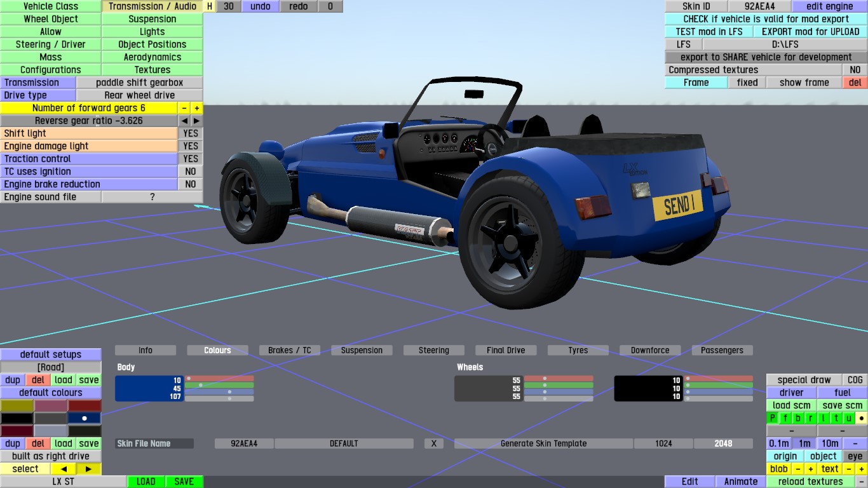Click Generate Skin Template
868x488 pixels.
tap(544, 444)
